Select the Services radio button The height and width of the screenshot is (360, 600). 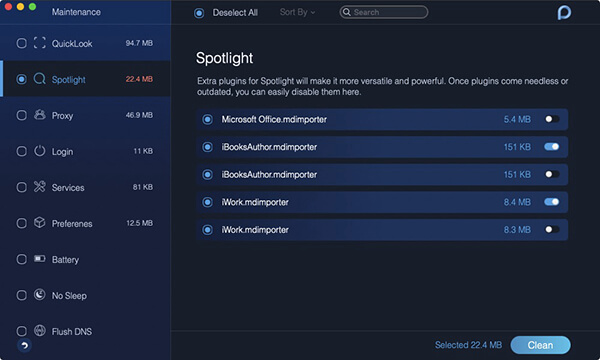click(x=21, y=187)
